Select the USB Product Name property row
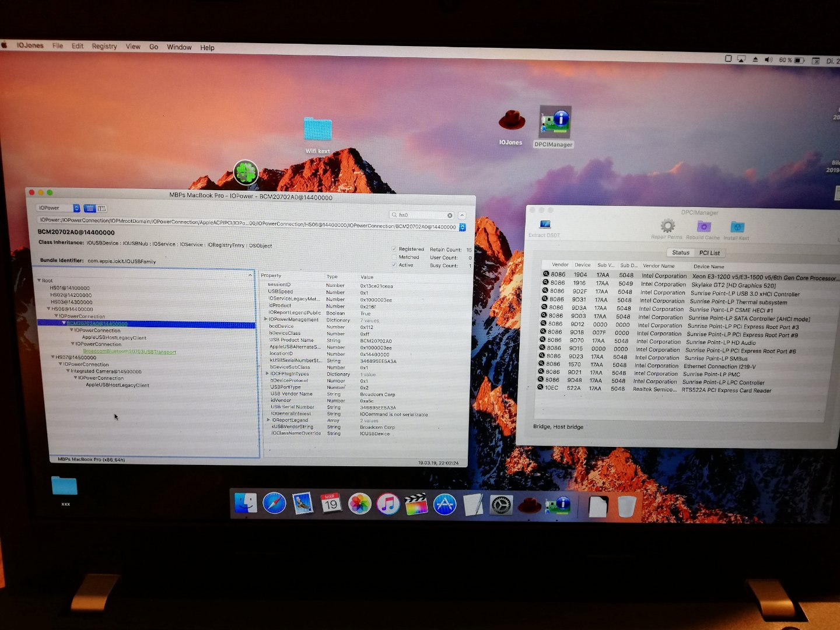Image resolution: width=840 pixels, height=630 pixels. tap(365, 340)
